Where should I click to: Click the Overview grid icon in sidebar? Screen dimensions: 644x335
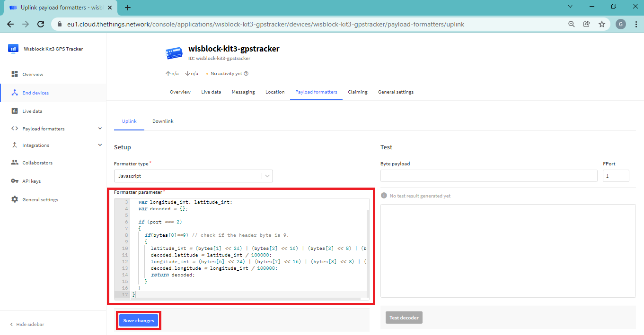[x=15, y=74]
